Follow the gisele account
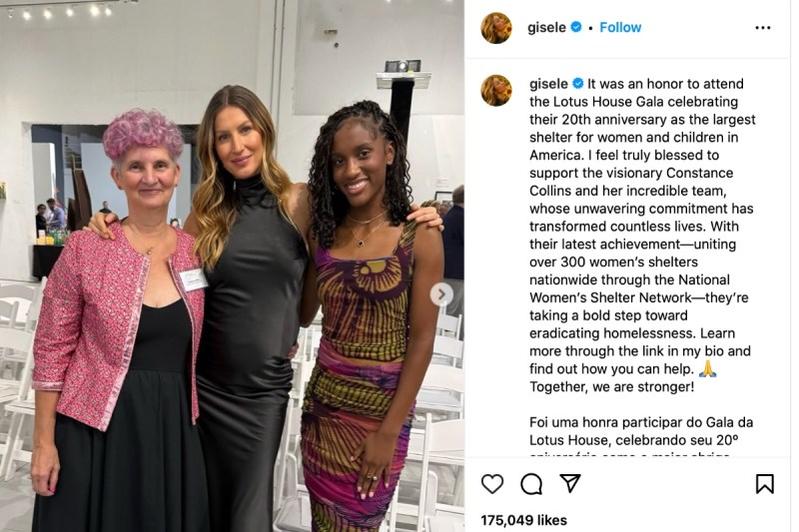 tap(620, 28)
